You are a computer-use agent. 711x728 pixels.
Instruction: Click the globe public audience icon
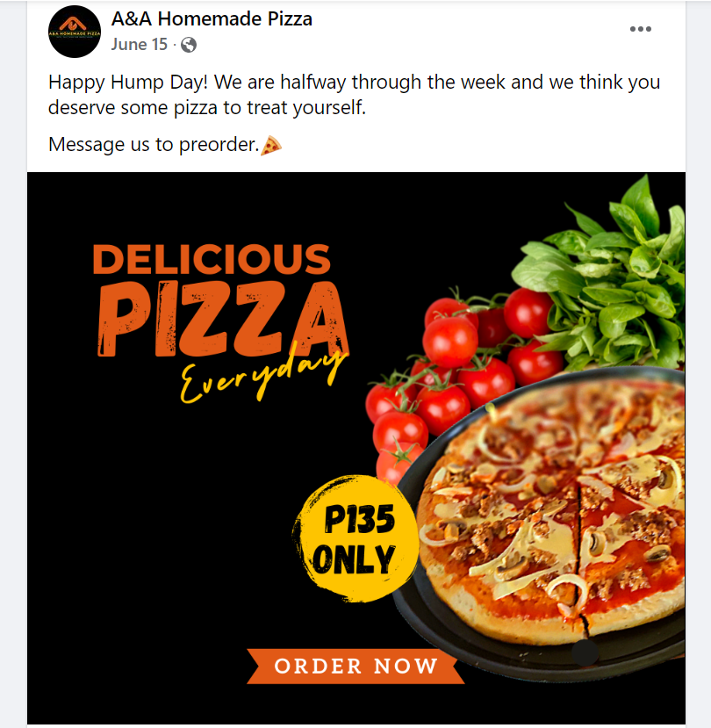tap(189, 45)
